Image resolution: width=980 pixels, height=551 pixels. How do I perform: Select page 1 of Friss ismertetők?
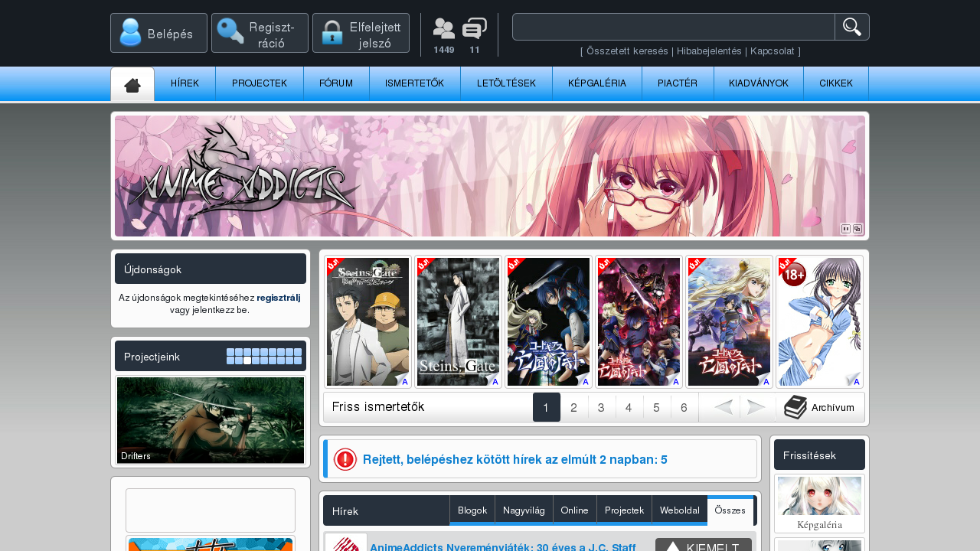547,407
